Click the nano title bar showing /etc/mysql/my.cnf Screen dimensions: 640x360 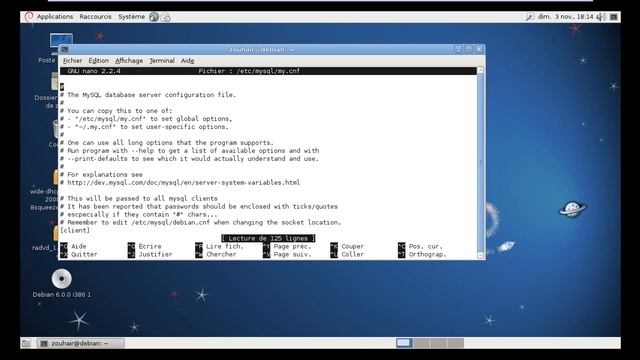[x=268, y=71]
